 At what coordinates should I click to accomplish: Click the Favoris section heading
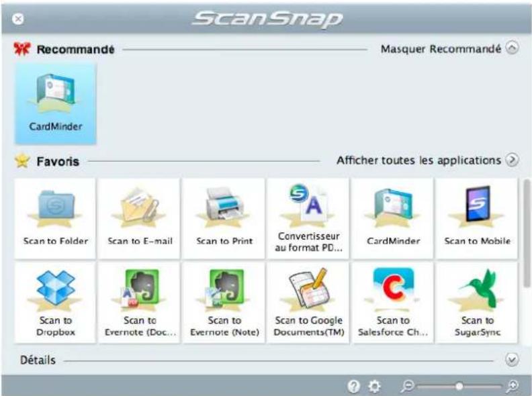click(58, 161)
